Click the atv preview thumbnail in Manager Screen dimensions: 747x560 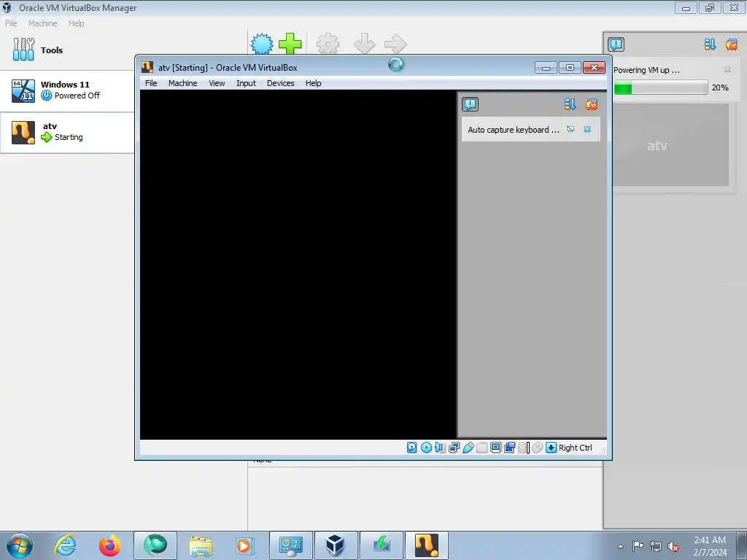(x=671, y=145)
